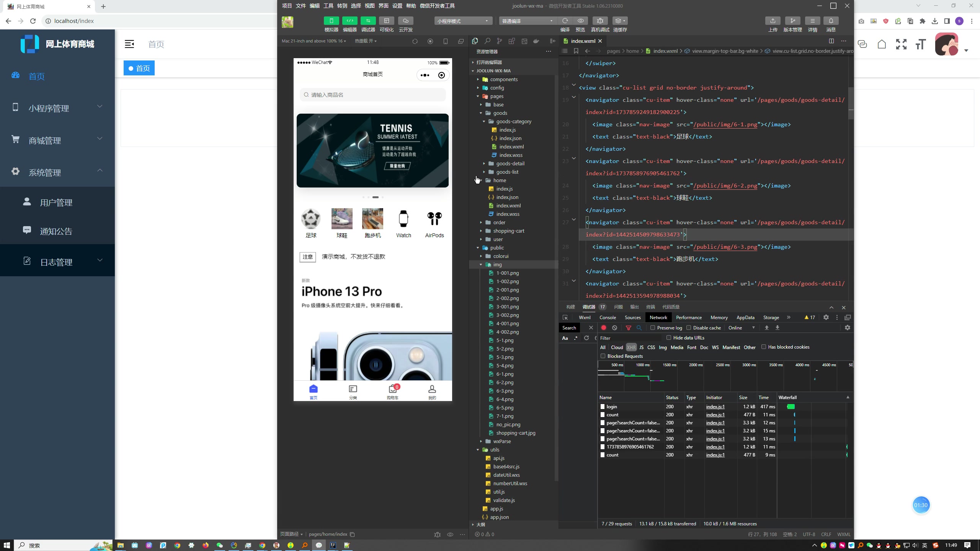Switch to the 终端 terminal tab
This screenshot has width=980, height=551.
click(x=650, y=307)
